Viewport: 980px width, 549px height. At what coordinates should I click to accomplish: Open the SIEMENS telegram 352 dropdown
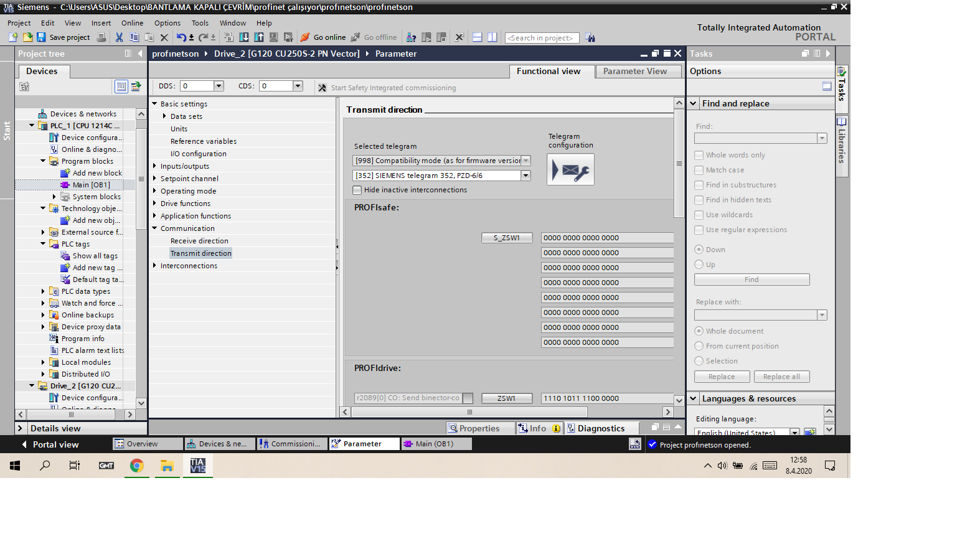[526, 176]
